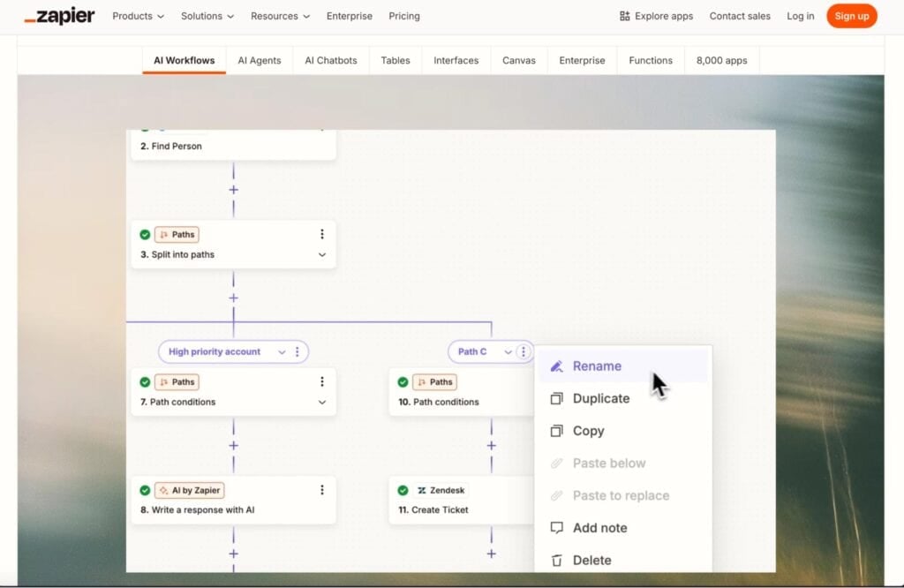Image resolution: width=904 pixels, height=588 pixels.
Task: Expand the High priority account chevron
Action: (282, 352)
